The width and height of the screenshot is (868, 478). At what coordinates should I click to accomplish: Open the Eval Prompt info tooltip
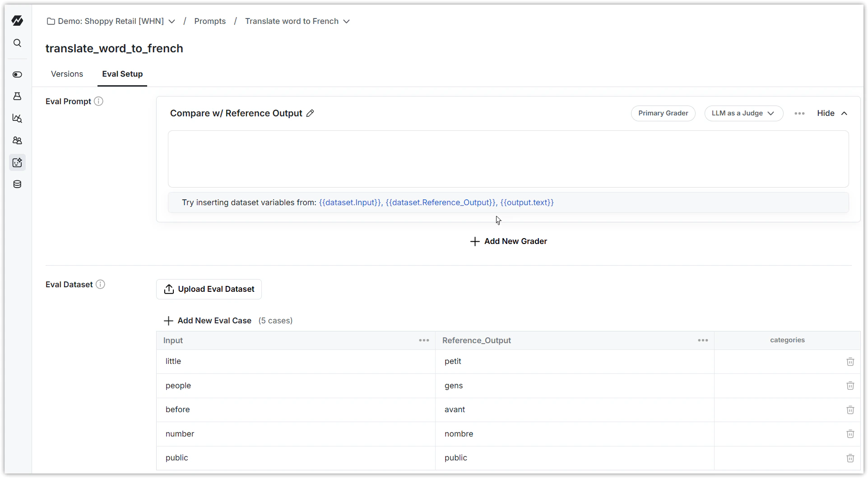(x=98, y=101)
